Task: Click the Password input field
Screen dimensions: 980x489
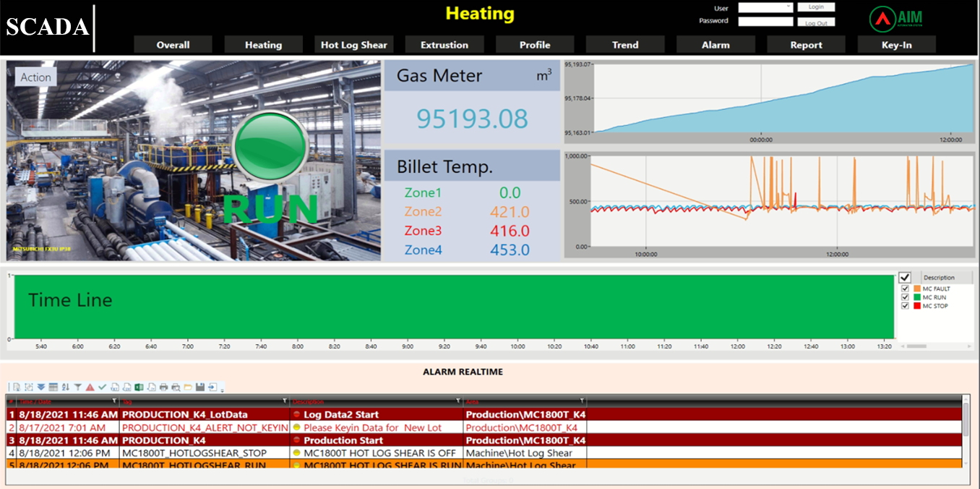Action: [765, 22]
